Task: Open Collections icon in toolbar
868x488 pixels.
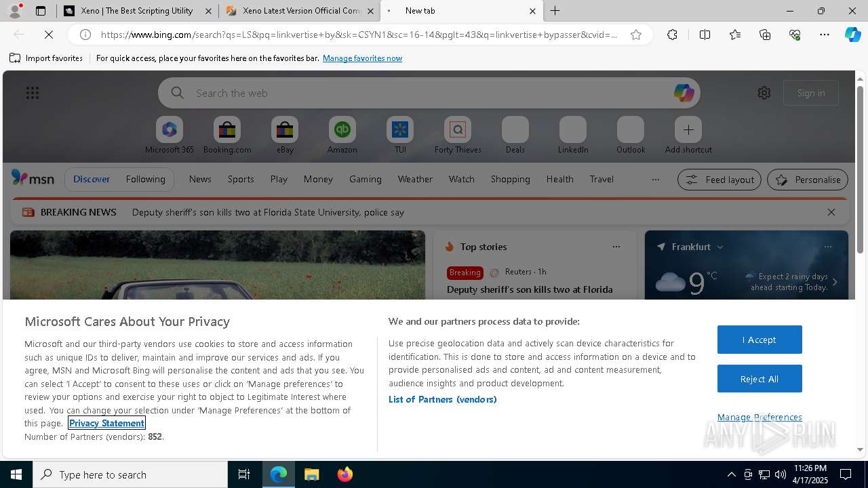Action: click(x=765, y=35)
